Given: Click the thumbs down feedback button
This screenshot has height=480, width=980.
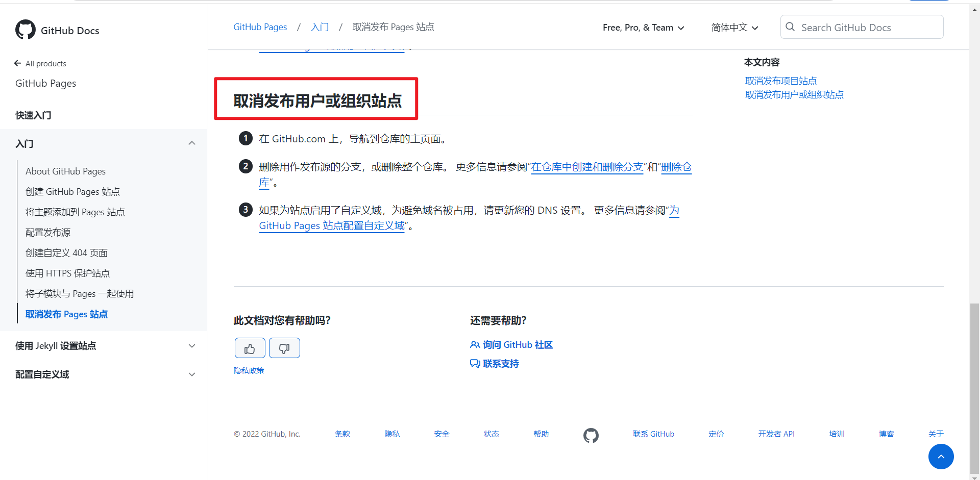Looking at the screenshot, I should click(284, 348).
